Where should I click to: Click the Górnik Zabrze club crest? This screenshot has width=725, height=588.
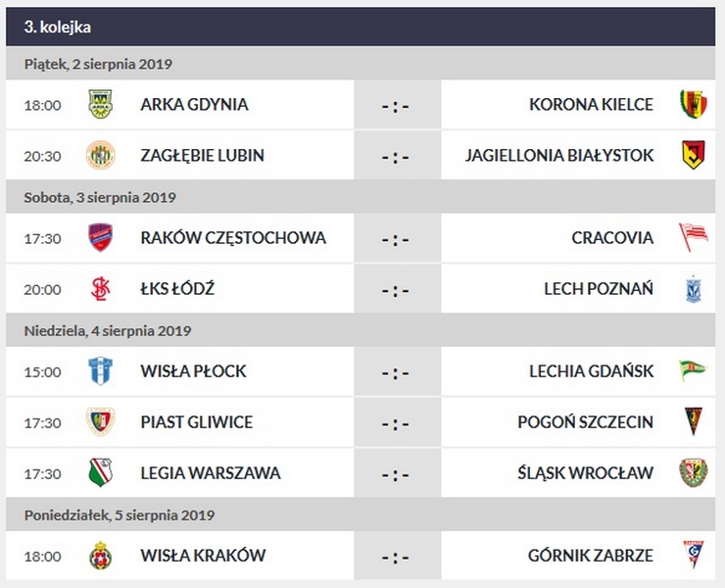pyautogui.click(x=693, y=556)
